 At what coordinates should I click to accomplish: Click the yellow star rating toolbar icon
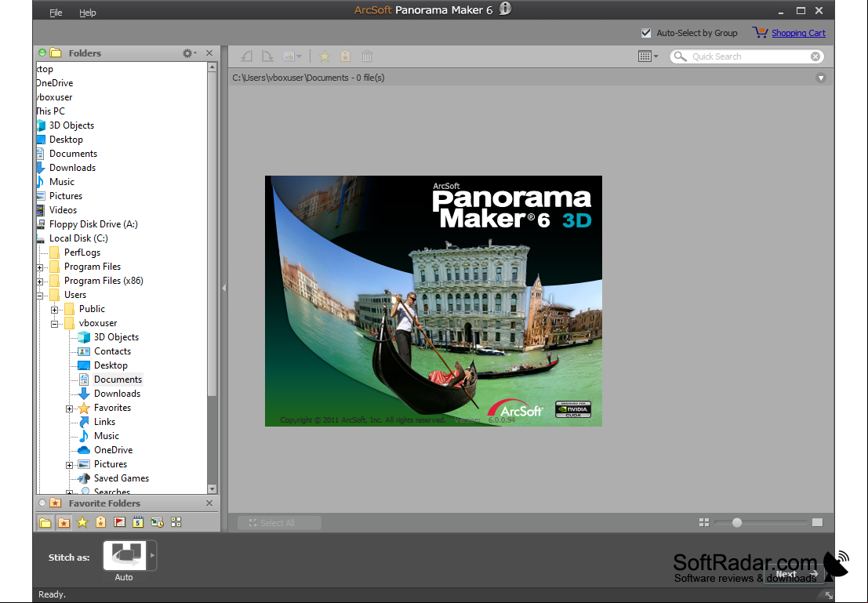pyautogui.click(x=325, y=56)
